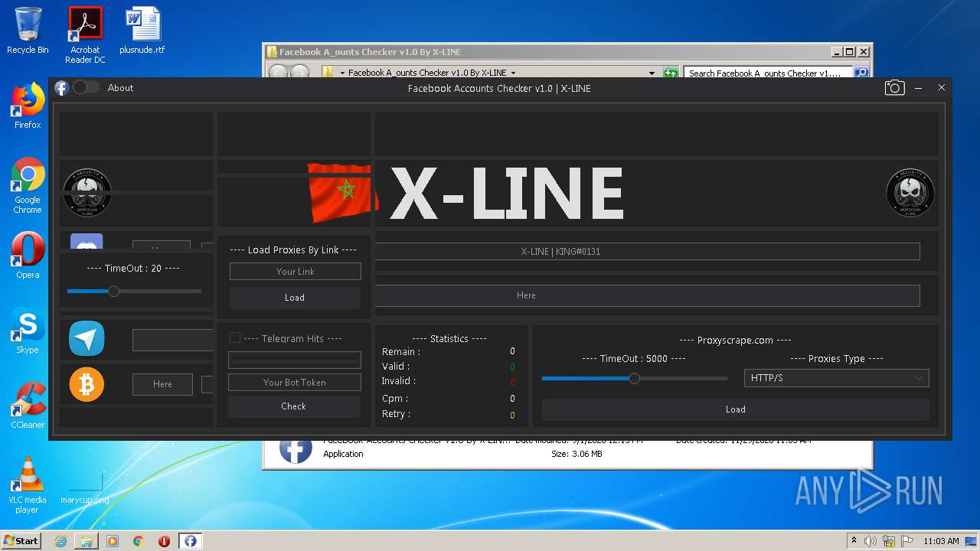Click the Bitcoin icon

tap(87, 384)
